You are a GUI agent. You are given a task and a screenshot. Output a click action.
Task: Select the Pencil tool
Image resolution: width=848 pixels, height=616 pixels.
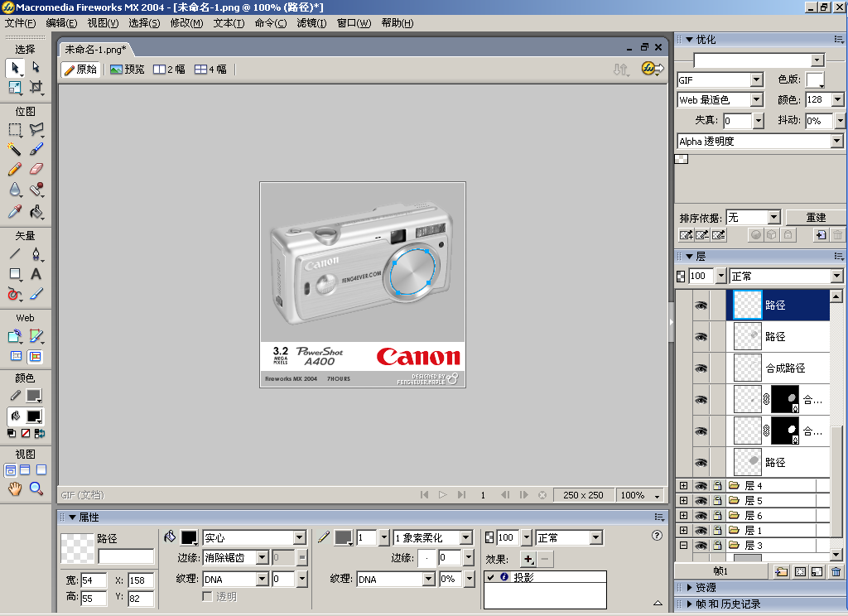pyautogui.click(x=15, y=169)
